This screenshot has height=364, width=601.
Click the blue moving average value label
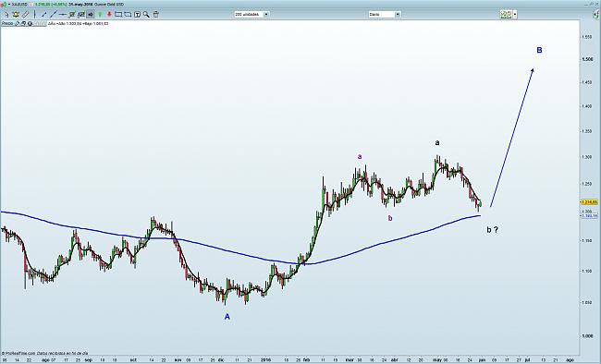point(589,215)
